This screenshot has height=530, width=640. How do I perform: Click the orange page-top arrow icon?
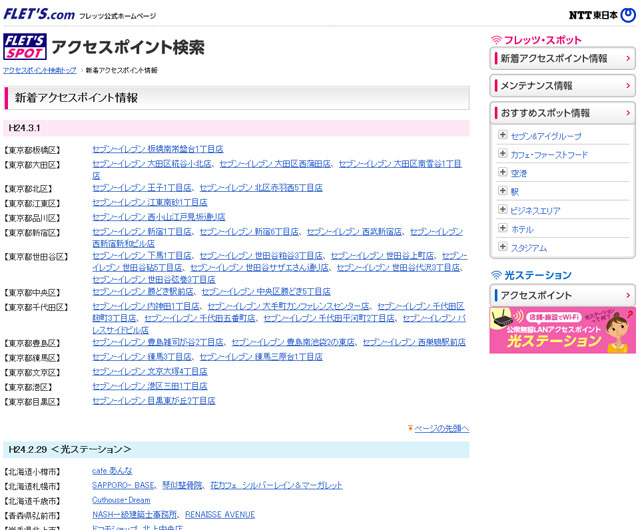point(410,428)
